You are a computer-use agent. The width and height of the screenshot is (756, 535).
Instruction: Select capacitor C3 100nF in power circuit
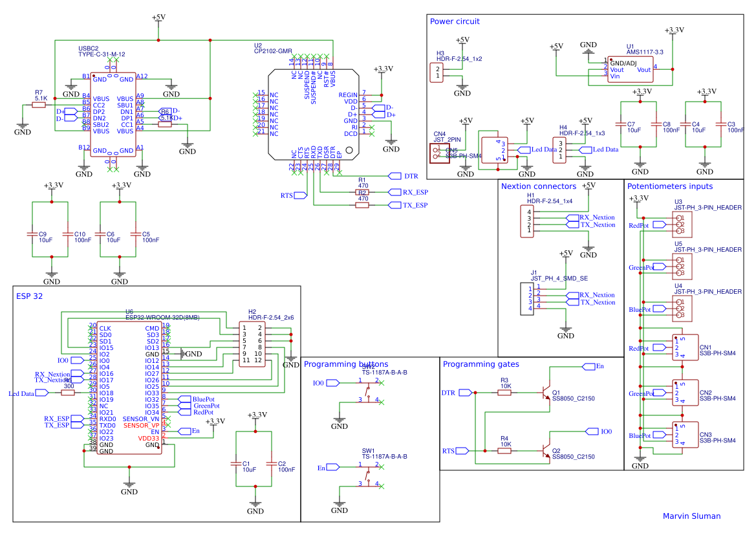pos(721,124)
